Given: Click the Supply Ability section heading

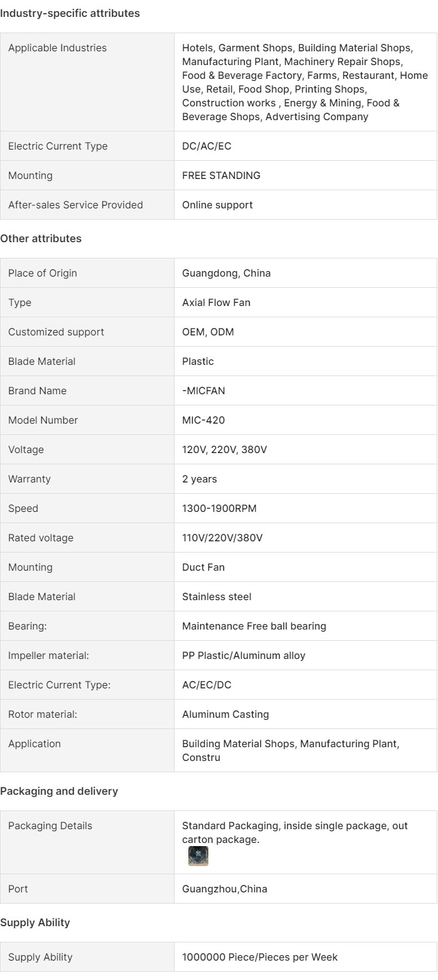Looking at the screenshot, I should click(35, 922).
